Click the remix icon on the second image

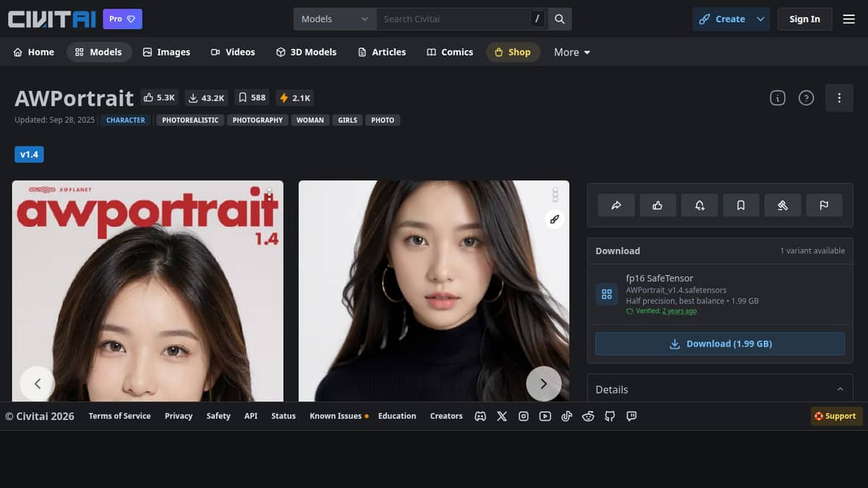click(x=555, y=219)
